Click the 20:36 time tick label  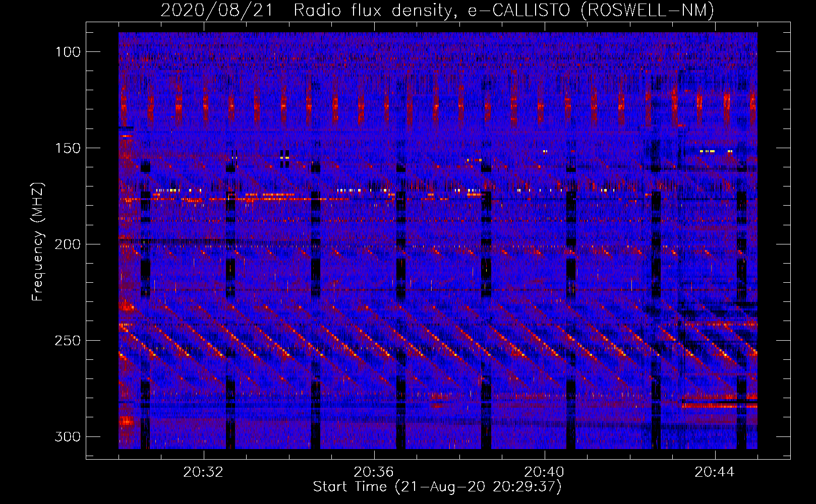[374, 472]
